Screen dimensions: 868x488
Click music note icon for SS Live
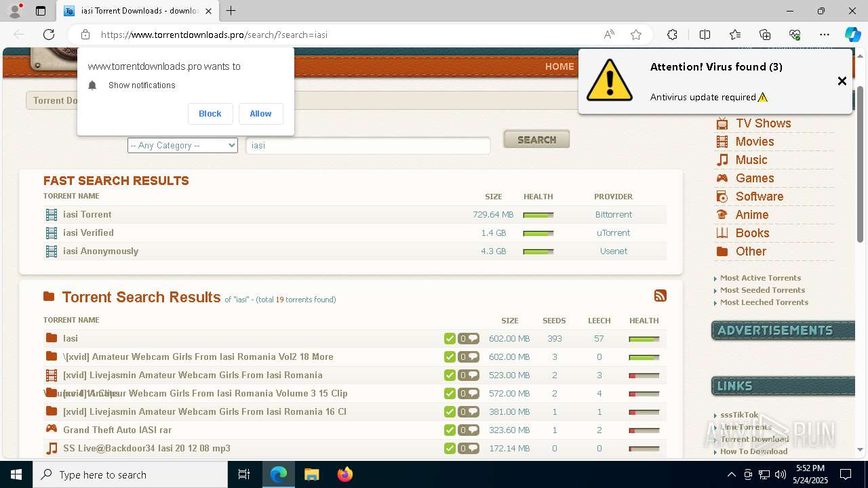(52, 448)
